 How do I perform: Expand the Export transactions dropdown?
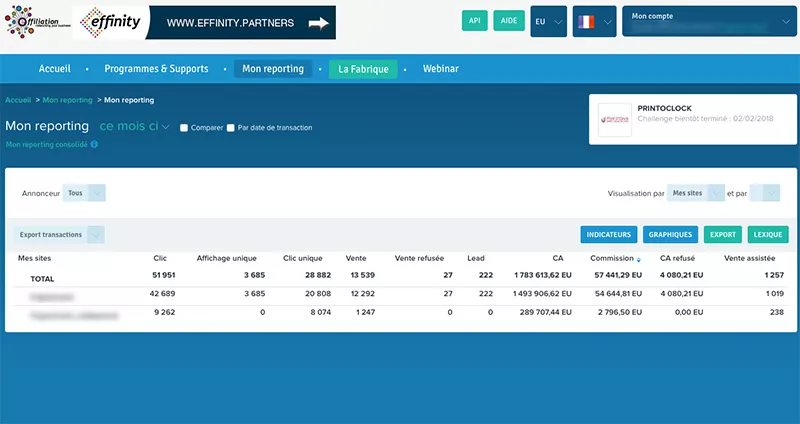tap(60, 235)
